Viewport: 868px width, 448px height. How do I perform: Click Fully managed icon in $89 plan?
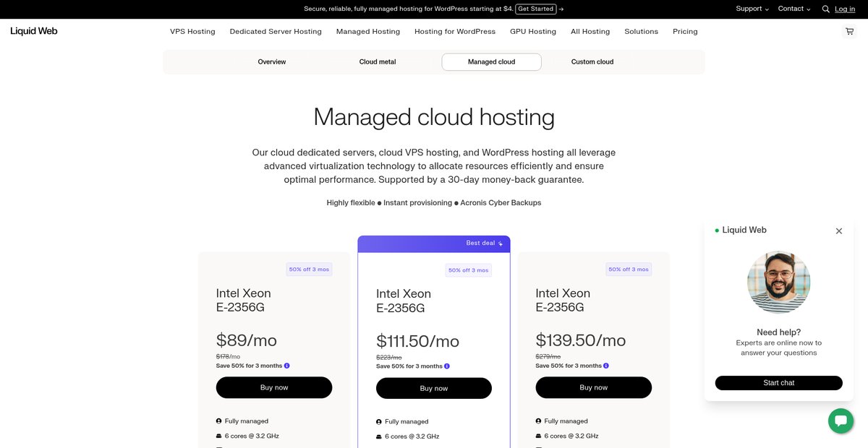coord(219,421)
